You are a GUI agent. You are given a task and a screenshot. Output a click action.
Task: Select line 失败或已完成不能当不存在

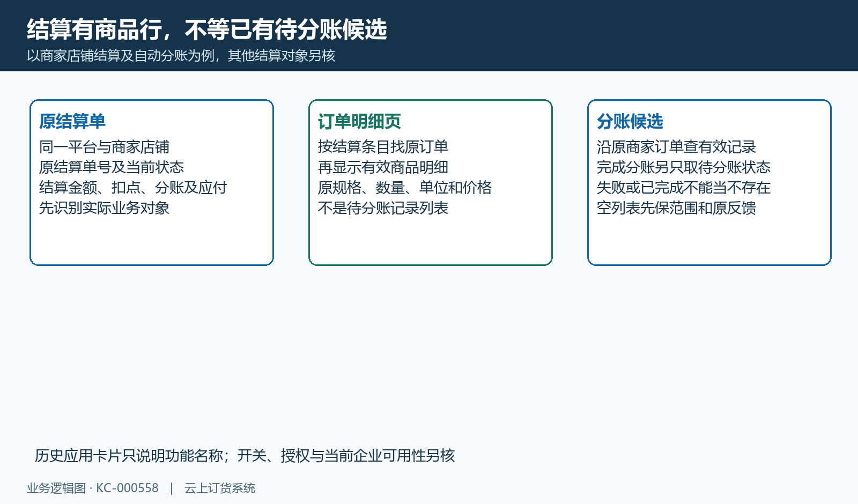[x=684, y=188]
